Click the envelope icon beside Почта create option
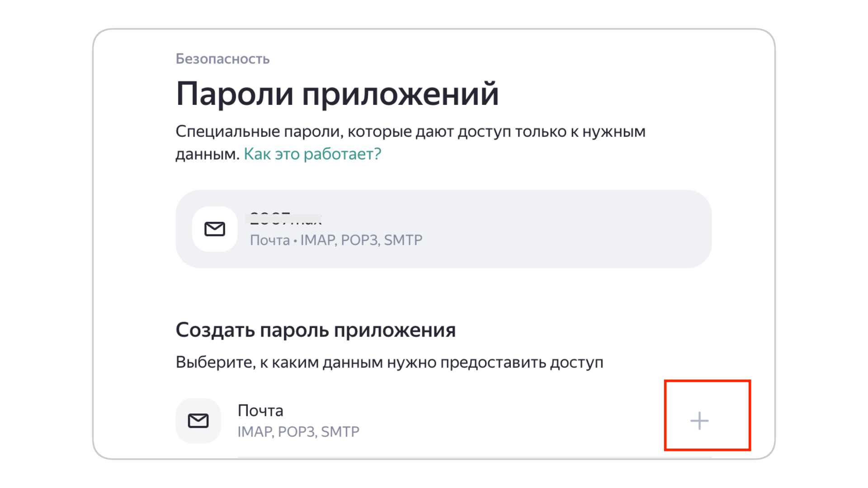The image size is (868, 488). coord(198,421)
